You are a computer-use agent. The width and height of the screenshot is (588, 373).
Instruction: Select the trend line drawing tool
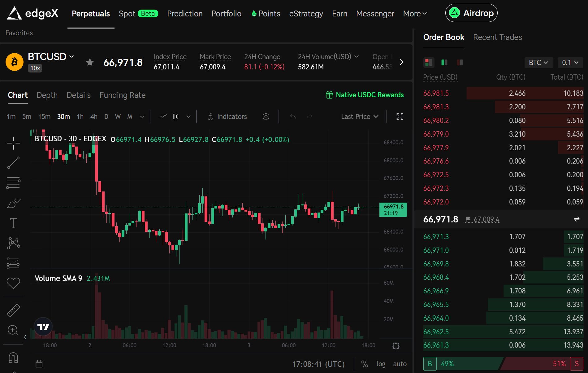pos(13,163)
